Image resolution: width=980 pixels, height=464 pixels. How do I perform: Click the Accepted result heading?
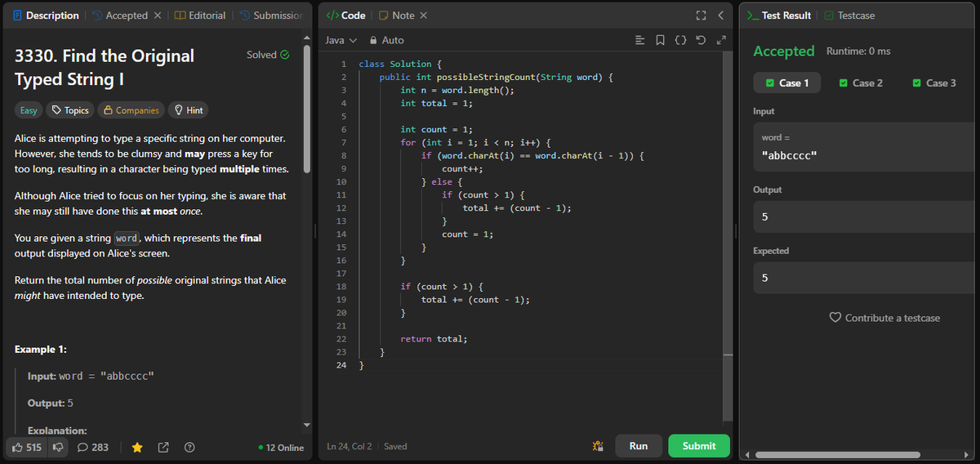pyautogui.click(x=784, y=51)
